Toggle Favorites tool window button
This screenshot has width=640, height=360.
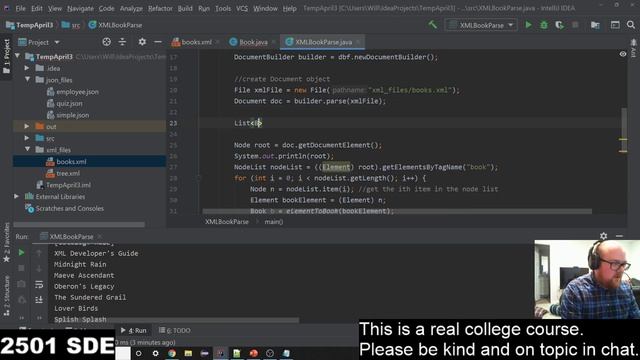click(6, 242)
